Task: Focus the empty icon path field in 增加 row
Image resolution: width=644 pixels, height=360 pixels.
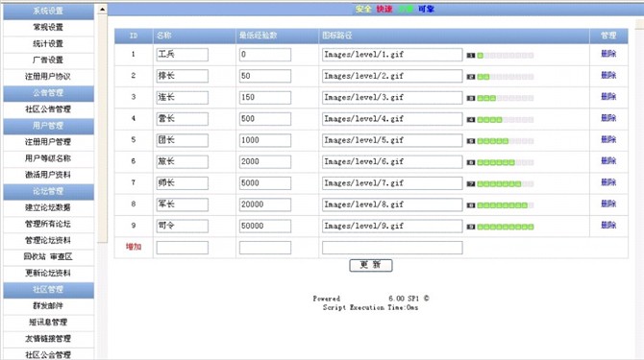Action: [392, 248]
